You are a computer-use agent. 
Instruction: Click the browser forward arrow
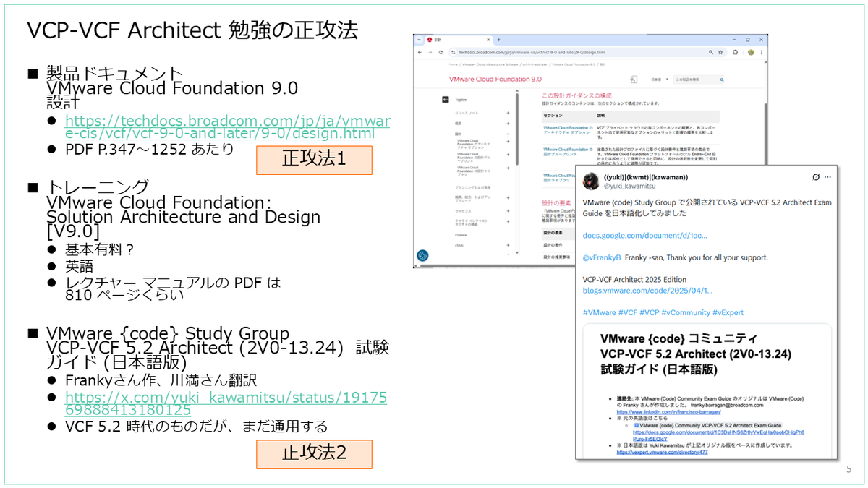point(430,52)
